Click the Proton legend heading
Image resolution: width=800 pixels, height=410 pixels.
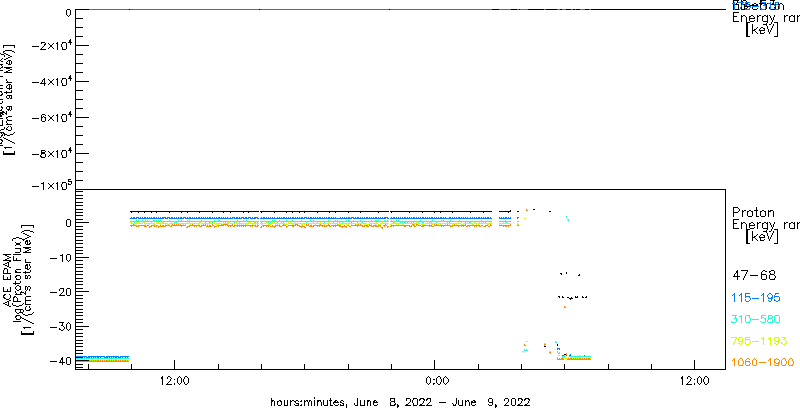[753, 213]
